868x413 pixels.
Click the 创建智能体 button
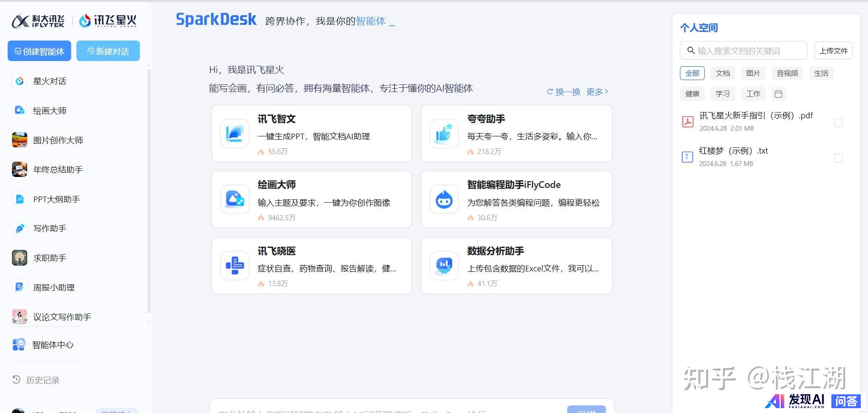pos(39,51)
